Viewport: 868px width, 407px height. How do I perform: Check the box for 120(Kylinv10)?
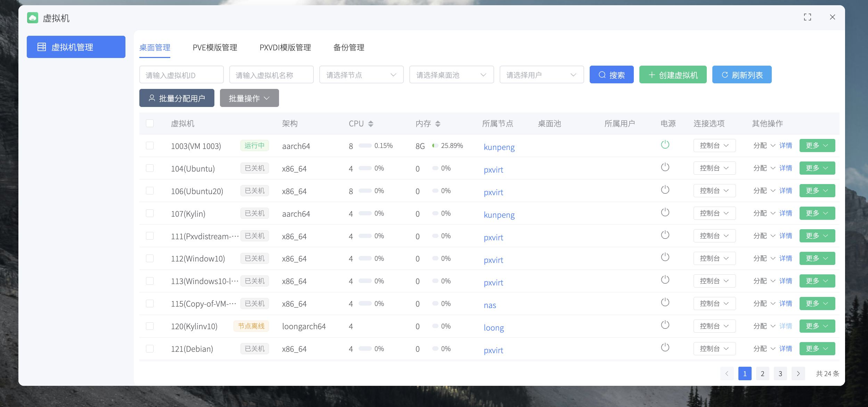[x=150, y=326]
